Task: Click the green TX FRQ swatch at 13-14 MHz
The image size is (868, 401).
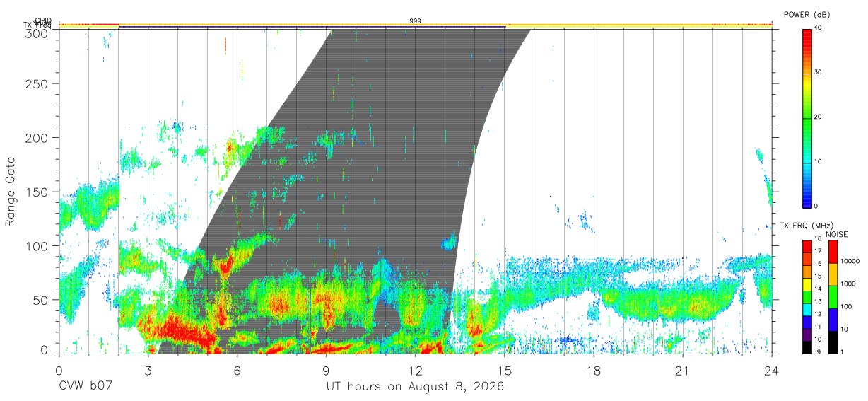Action: coord(807,296)
